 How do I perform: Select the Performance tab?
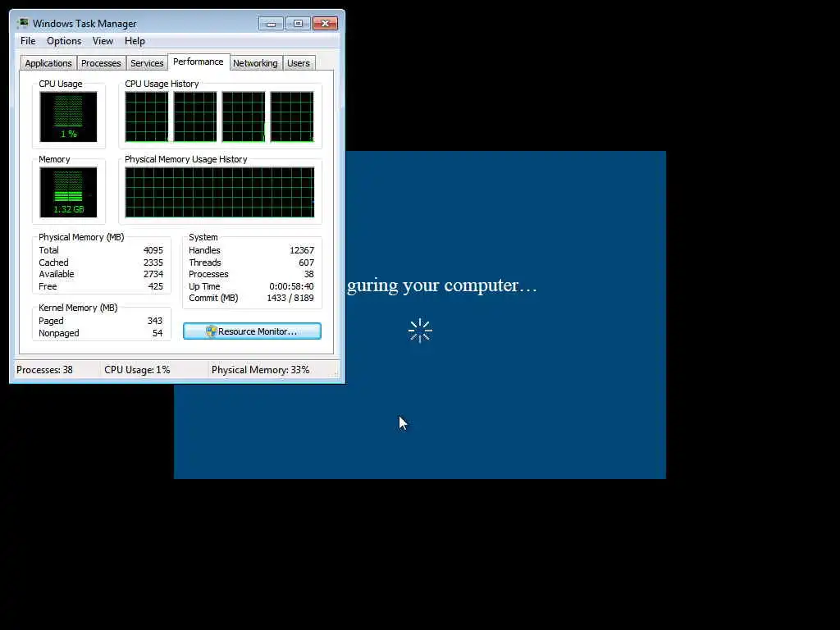pyautogui.click(x=199, y=62)
